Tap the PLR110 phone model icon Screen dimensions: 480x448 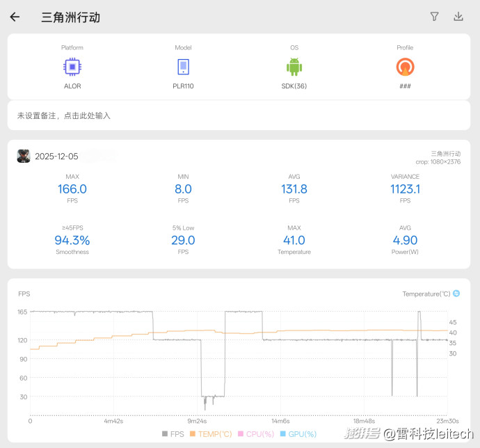click(x=183, y=67)
